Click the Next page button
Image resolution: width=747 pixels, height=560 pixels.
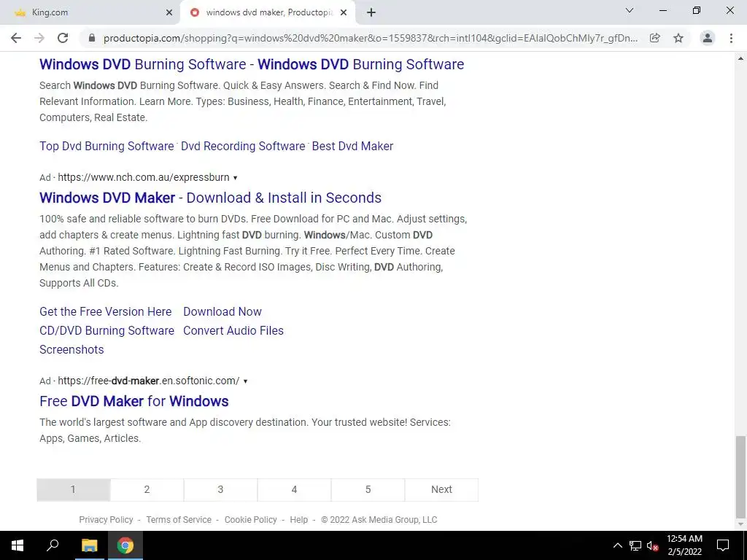coord(441,489)
